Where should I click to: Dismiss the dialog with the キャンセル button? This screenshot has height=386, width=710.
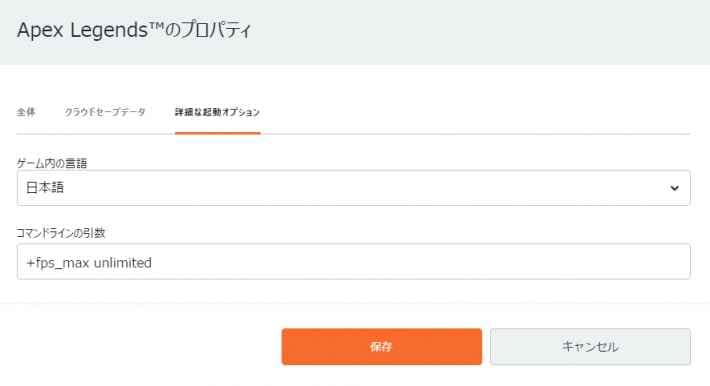point(590,347)
